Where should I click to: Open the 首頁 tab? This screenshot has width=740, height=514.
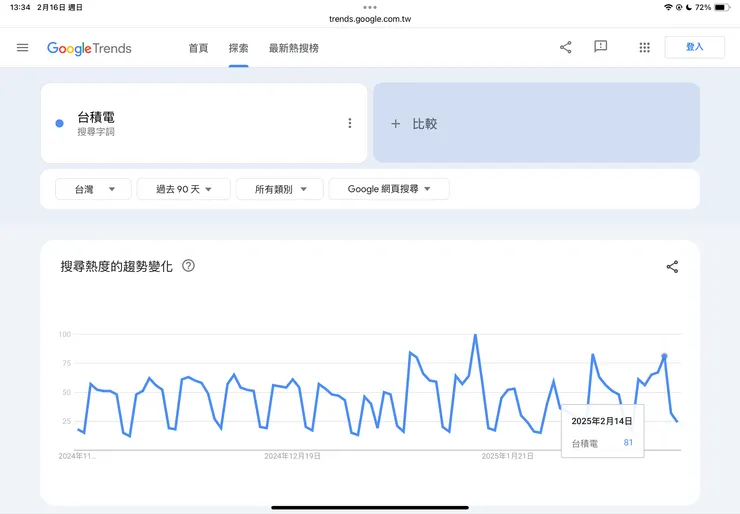pyautogui.click(x=198, y=48)
